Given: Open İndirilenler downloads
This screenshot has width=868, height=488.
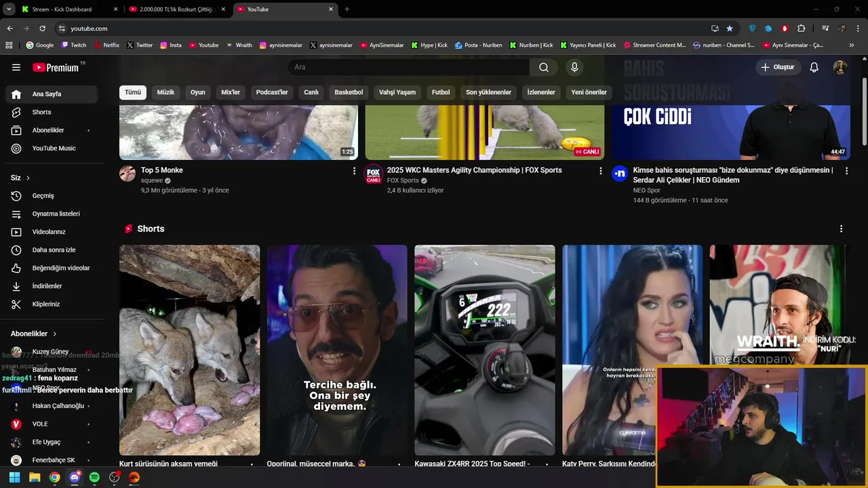Looking at the screenshot, I should pos(52,286).
